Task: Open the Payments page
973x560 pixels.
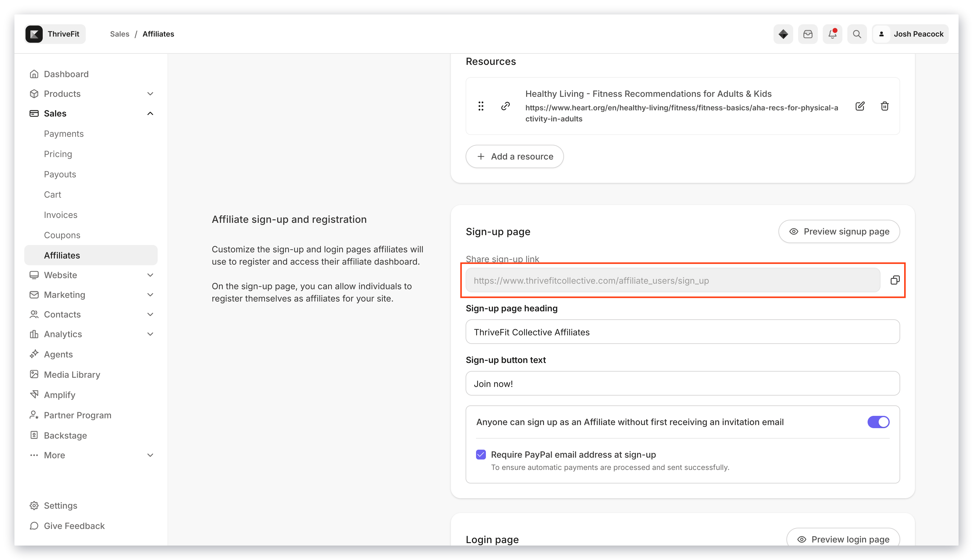Action: click(x=64, y=133)
